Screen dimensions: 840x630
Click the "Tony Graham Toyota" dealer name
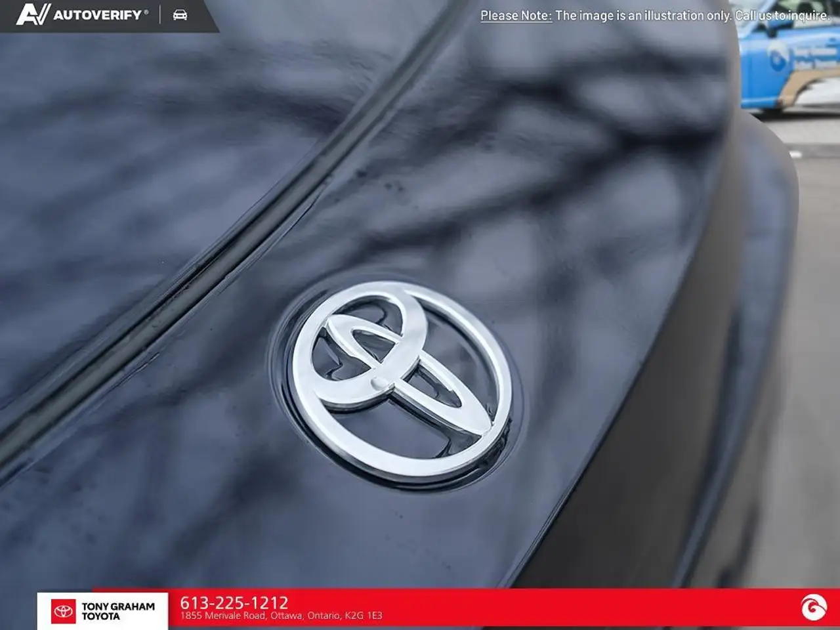pyautogui.click(x=118, y=611)
